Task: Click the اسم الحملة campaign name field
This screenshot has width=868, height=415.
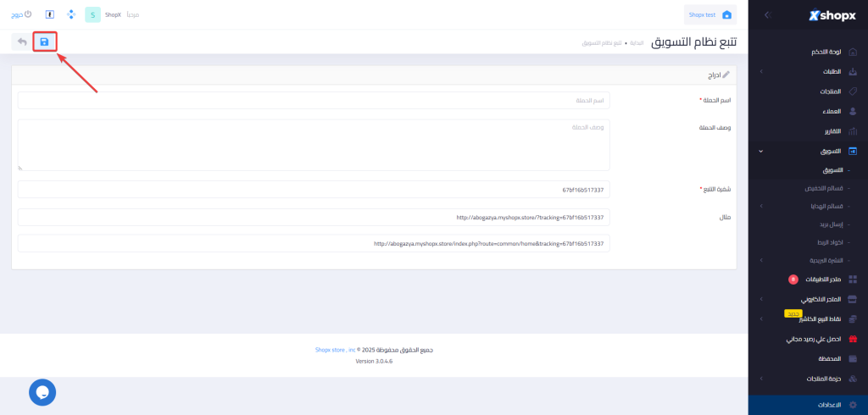Action: tap(314, 101)
